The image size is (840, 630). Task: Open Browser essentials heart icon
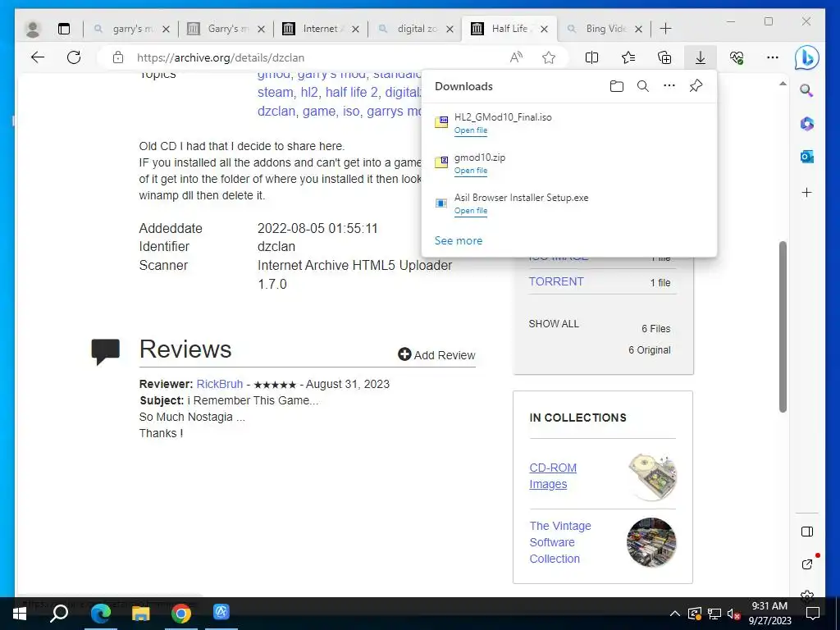click(x=737, y=57)
